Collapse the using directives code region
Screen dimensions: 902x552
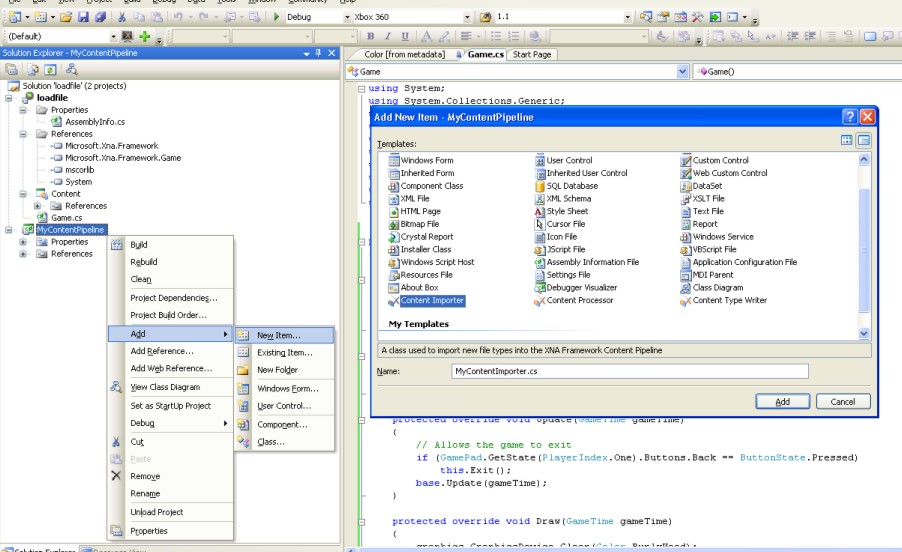[x=361, y=89]
